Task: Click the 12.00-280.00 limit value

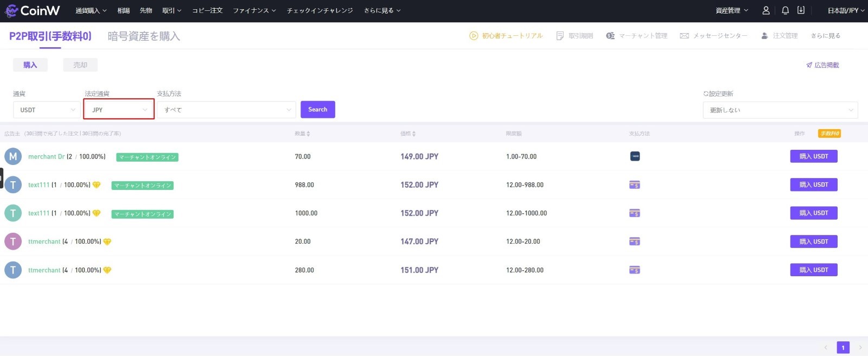Action: point(525,270)
